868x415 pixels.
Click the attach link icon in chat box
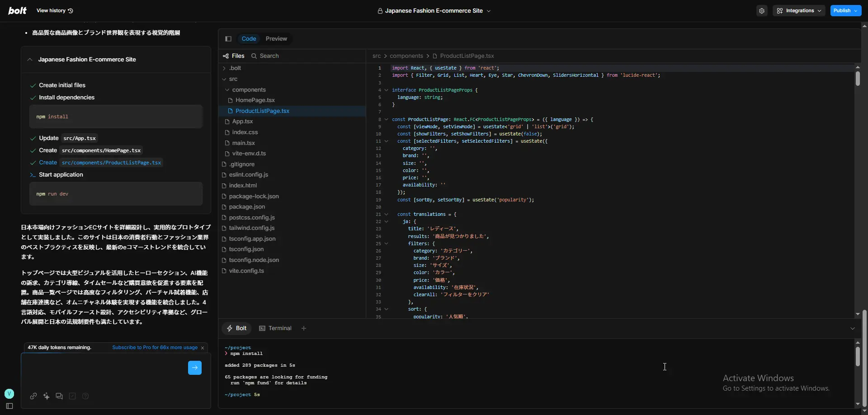coord(33,396)
